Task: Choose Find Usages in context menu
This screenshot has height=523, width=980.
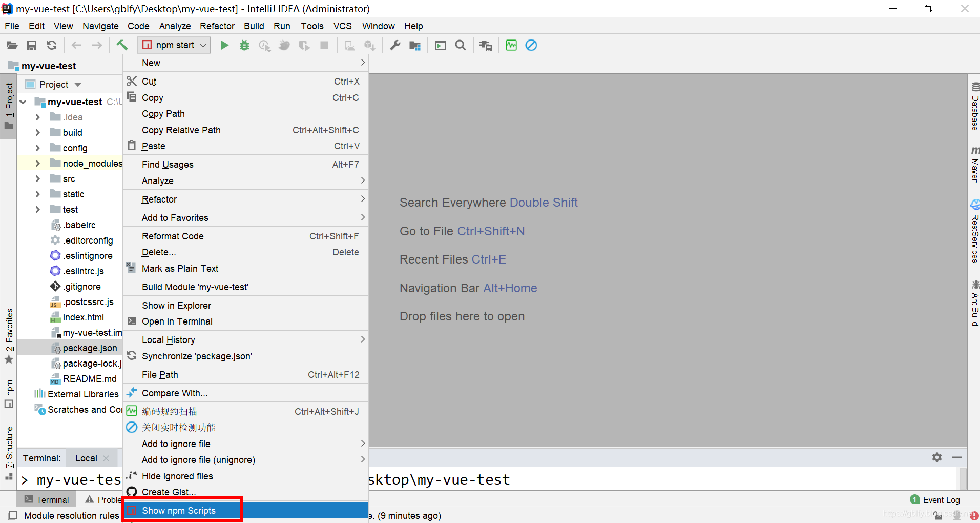Action: pyautogui.click(x=245, y=165)
